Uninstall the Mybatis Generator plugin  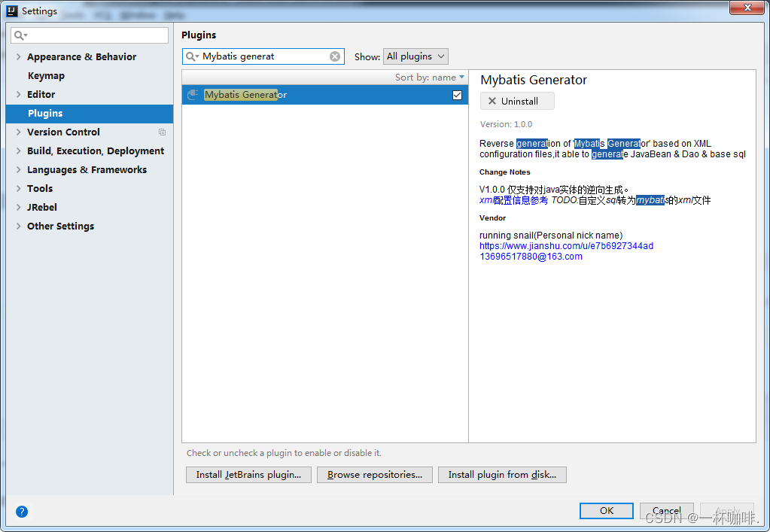tap(517, 101)
